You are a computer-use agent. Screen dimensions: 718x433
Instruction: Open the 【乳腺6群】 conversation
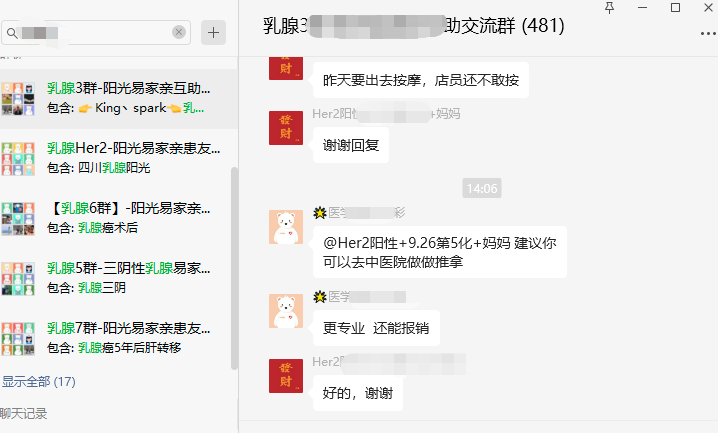(119, 218)
